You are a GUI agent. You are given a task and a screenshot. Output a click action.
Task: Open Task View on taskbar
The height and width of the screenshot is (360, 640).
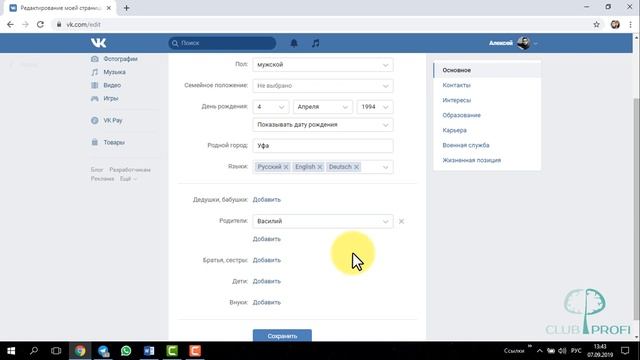pos(56,351)
